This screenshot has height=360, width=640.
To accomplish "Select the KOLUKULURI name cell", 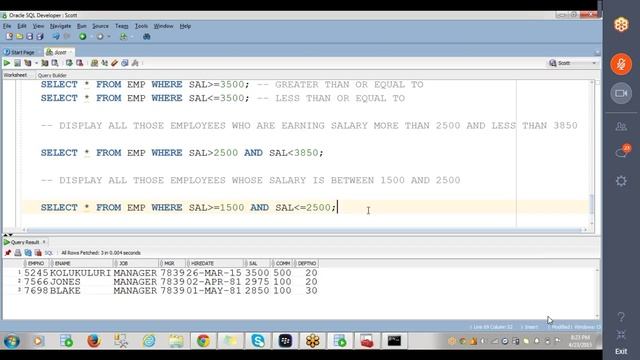I will (x=80, y=273).
